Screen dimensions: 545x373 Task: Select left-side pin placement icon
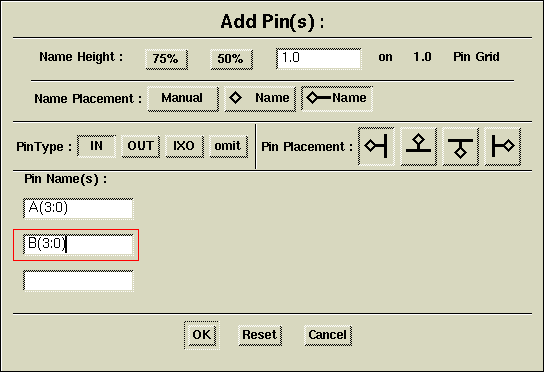(x=376, y=146)
